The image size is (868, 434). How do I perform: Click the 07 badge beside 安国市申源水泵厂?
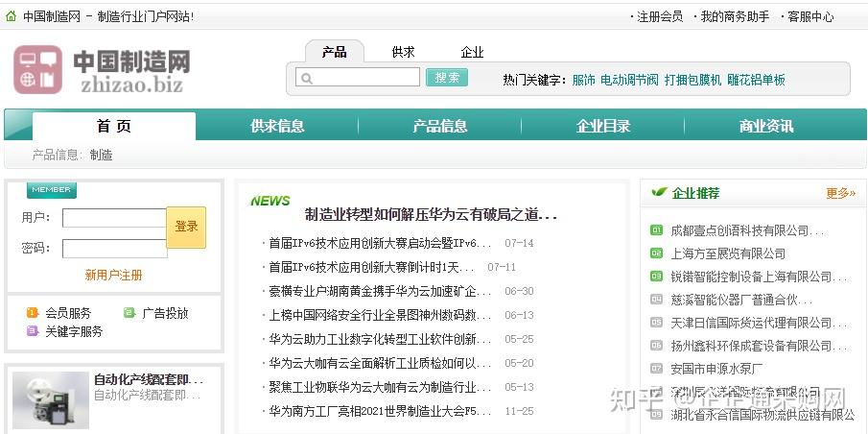point(657,368)
